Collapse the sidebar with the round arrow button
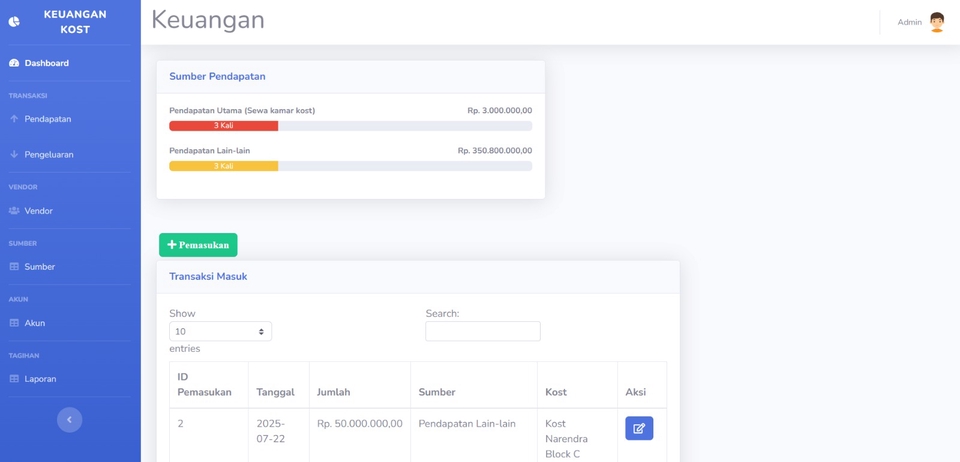This screenshot has height=462, width=960. click(69, 420)
